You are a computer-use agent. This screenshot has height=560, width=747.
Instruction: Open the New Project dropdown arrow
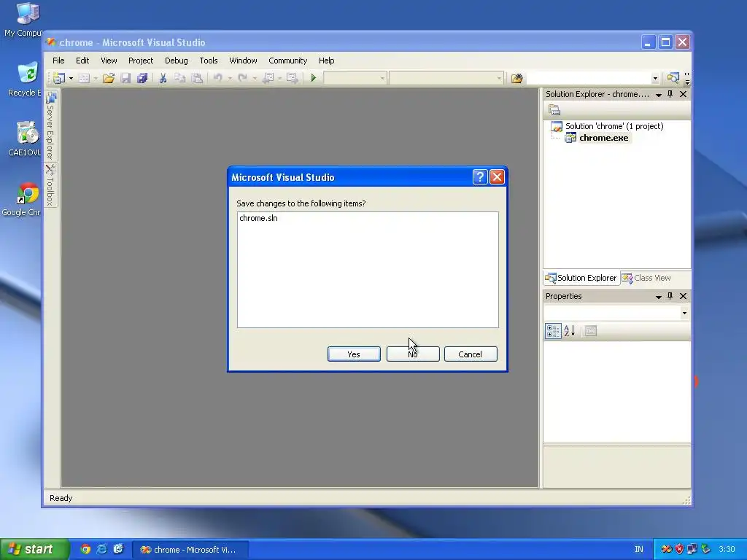tap(71, 78)
